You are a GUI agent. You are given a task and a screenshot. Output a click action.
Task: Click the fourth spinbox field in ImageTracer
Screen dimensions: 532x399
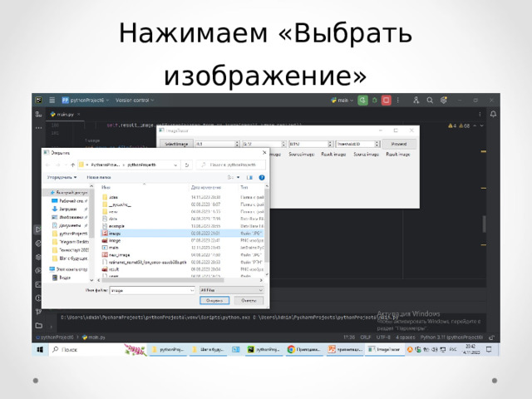[x=357, y=144]
